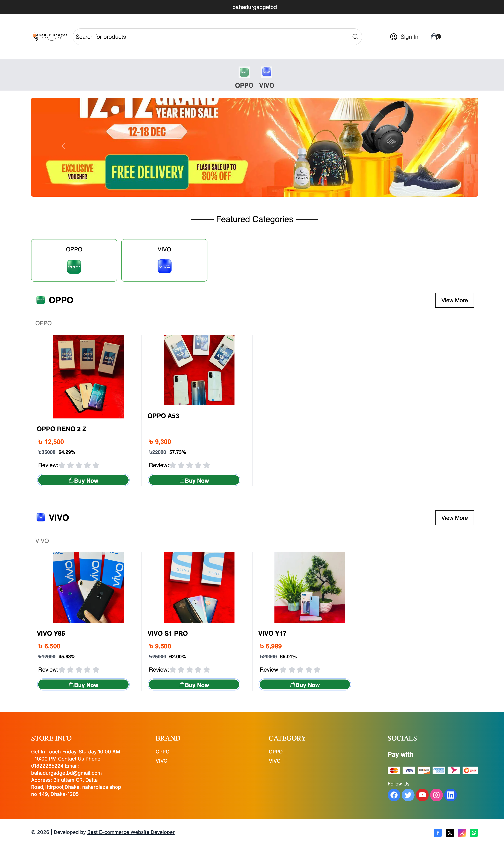Select VIVO in the top category bar

pos(267,78)
